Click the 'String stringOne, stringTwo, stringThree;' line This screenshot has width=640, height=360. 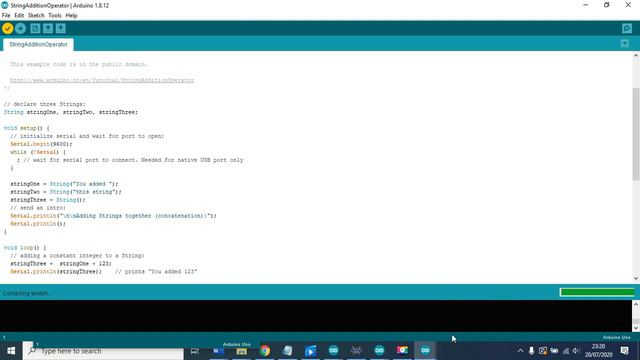coord(71,112)
